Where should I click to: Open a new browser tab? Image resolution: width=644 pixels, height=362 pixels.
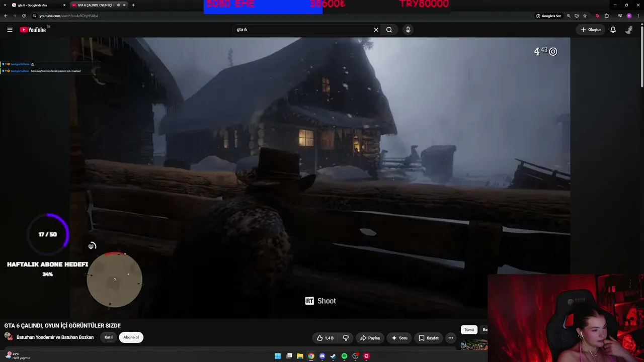[x=133, y=5]
